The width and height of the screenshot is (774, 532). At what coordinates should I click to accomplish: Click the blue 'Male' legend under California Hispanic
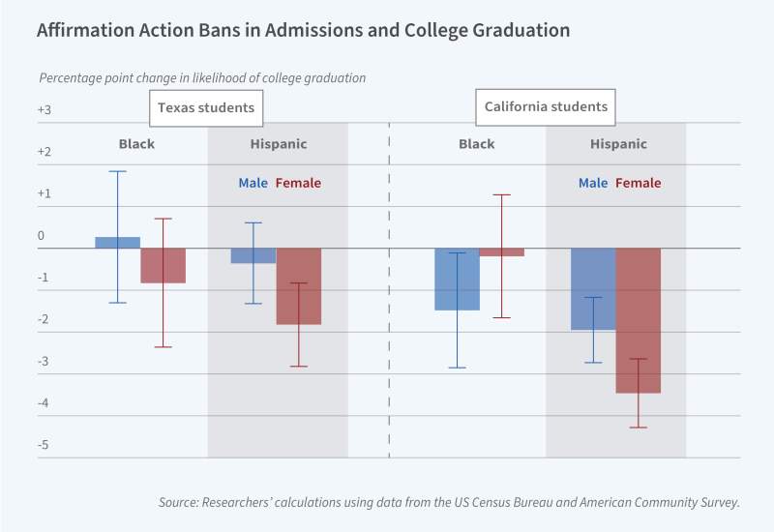click(593, 183)
